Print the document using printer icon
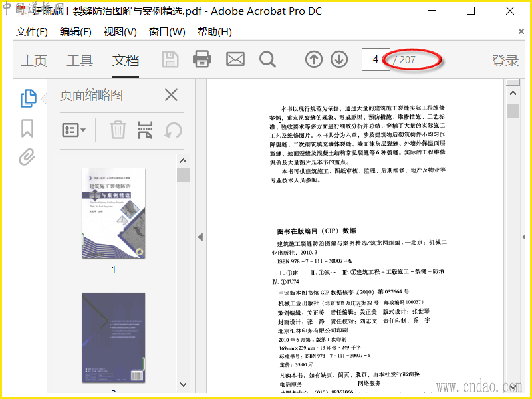Screen dimensions: 532x399 coord(202,59)
